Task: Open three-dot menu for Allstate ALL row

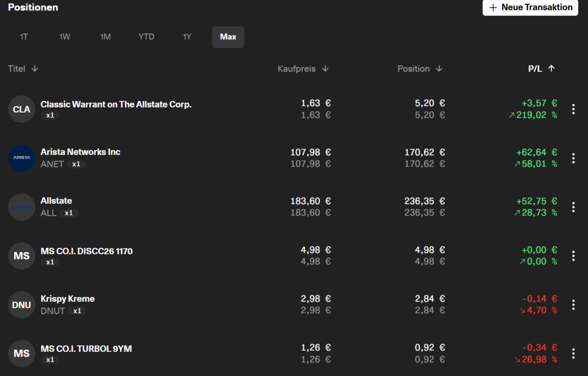Action: point(573,207)
